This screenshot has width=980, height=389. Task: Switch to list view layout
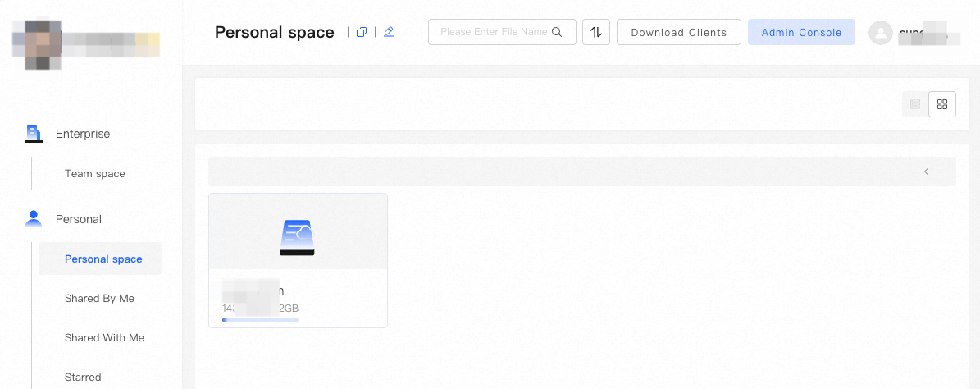pos(915,104)
